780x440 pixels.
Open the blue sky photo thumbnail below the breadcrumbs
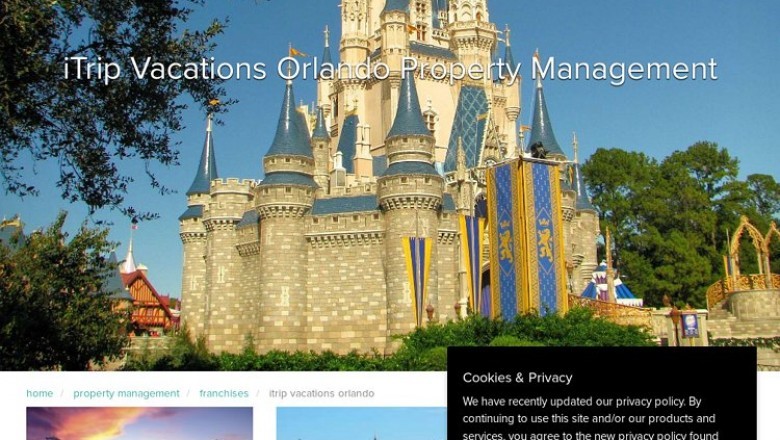pyautogui.click(x=362, y=424)
